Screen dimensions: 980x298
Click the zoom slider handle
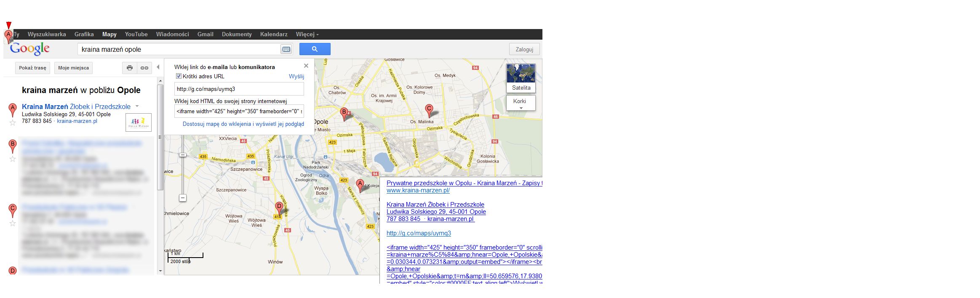[183, 155]
